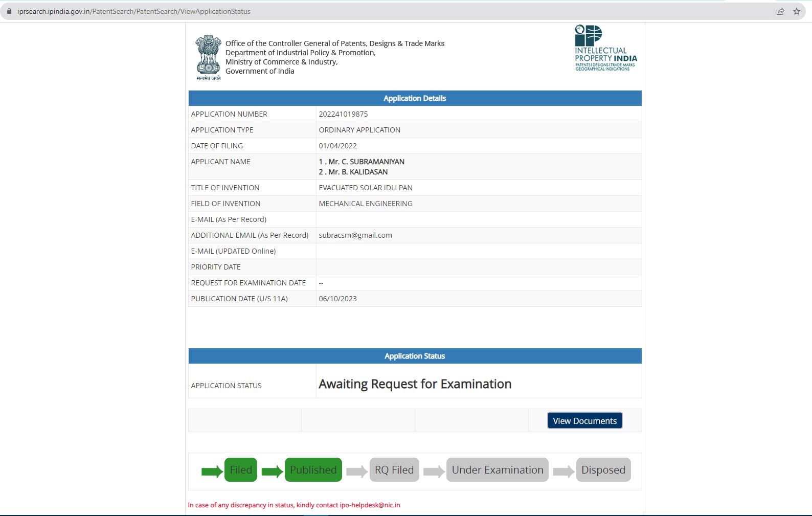Select the Under Examination status stage
Screen dimensions: 812x516
(498, 469)
